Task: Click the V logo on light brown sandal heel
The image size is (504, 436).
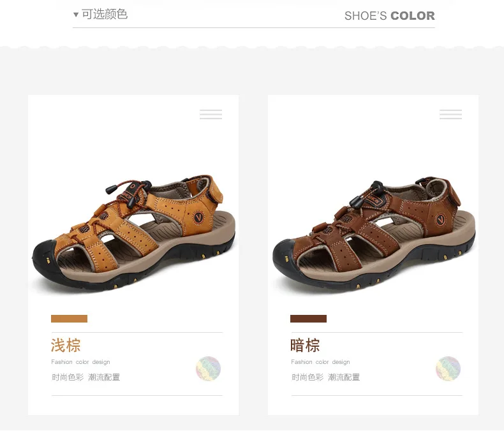Action: click(x=199, y=217)
